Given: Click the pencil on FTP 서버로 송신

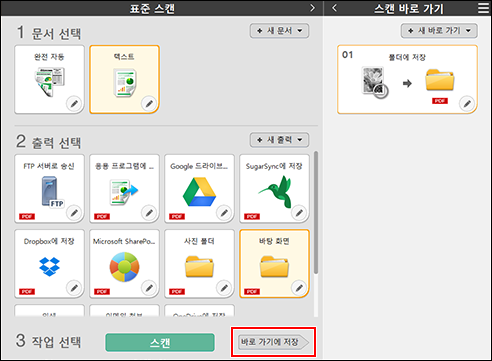Looking at the screenshot, I should (74, 212).
